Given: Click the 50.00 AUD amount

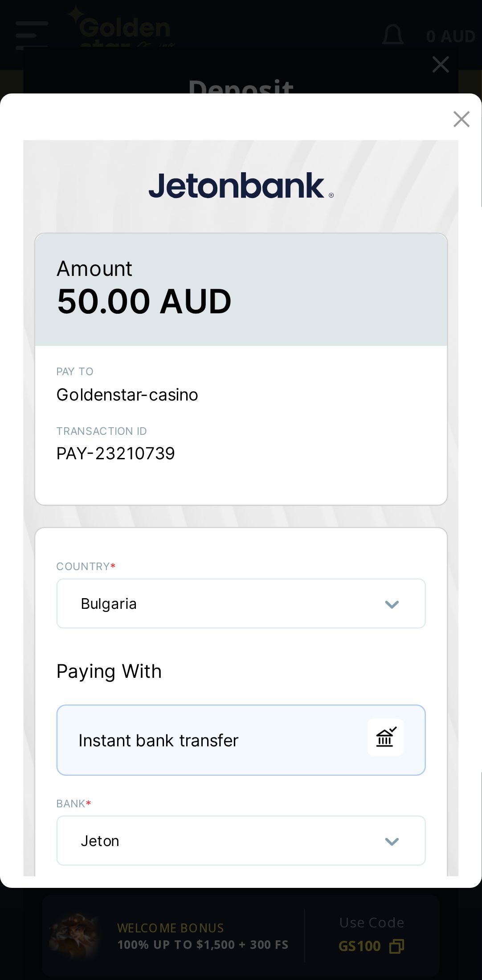Looking at the screenshot, I should point(144,301).
